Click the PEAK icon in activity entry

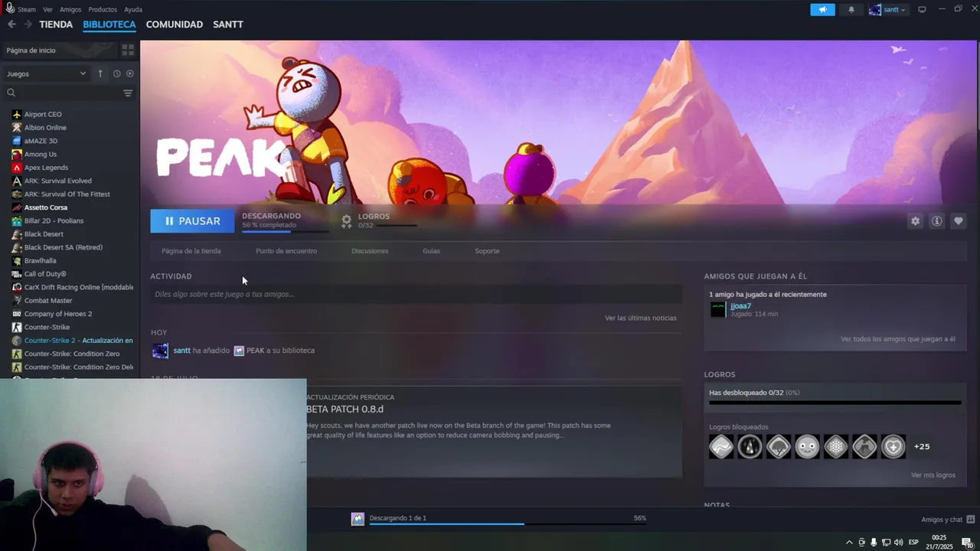coord(239,350)
